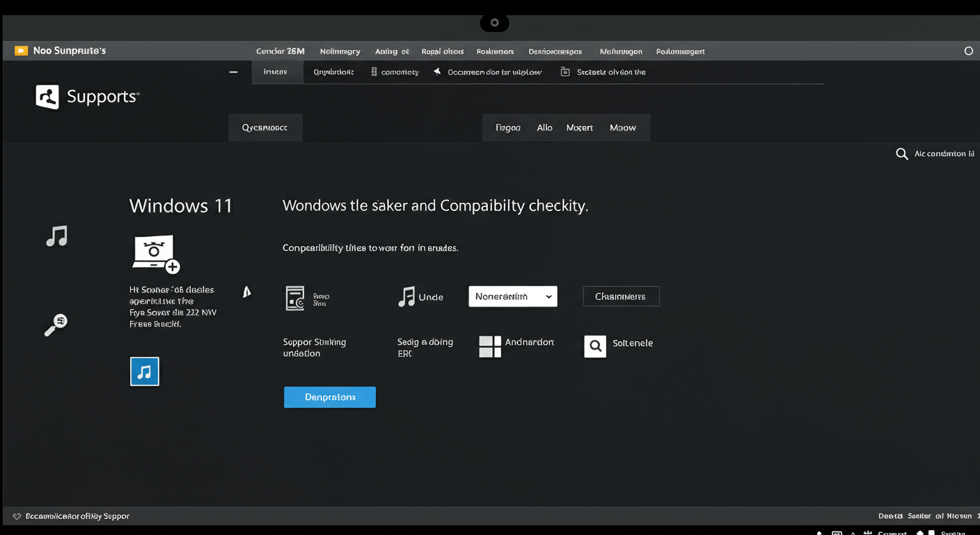This screenshot has height=535, width=980.
Task: Click the 'Wondows tle saker and Compaibilty checkity' heading
Action: pos(436,206)
